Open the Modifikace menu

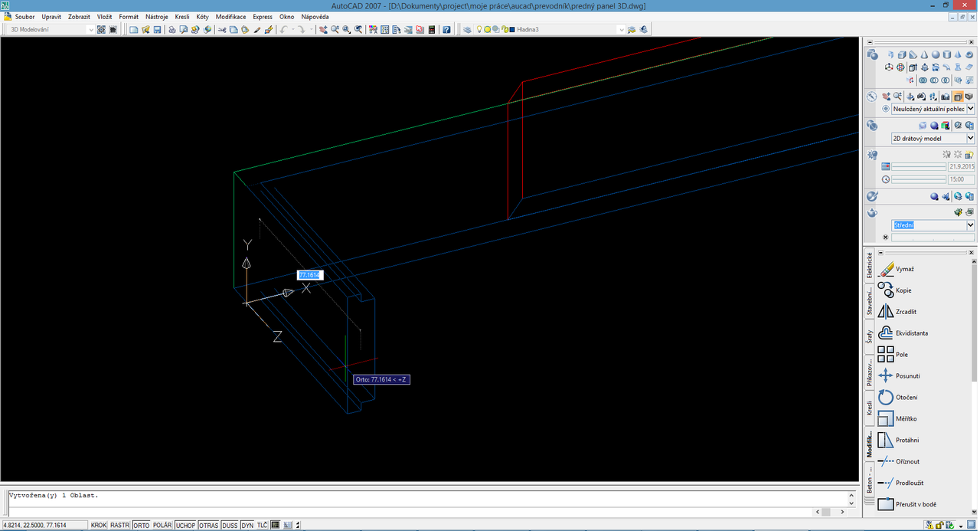pyautogui.click(x=230, y=16)
